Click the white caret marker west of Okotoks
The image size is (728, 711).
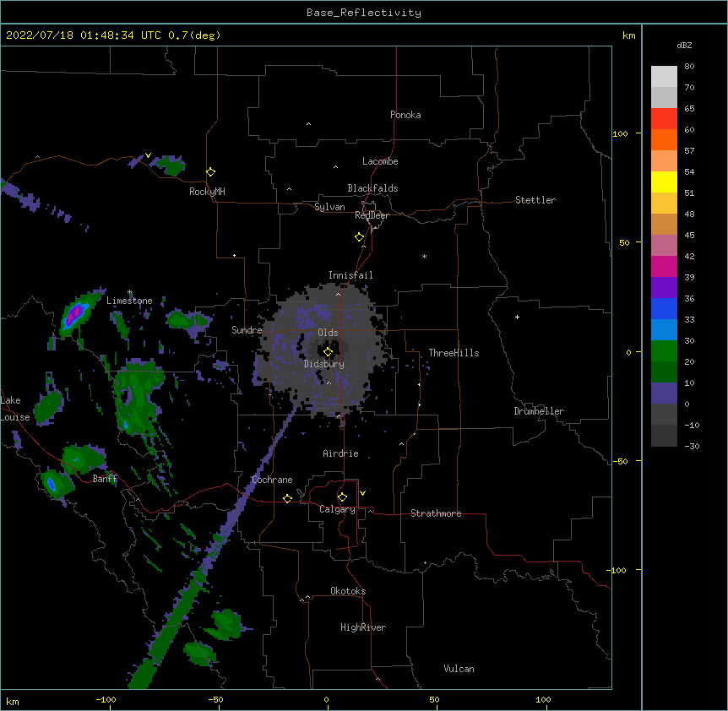tap(307, 597)
